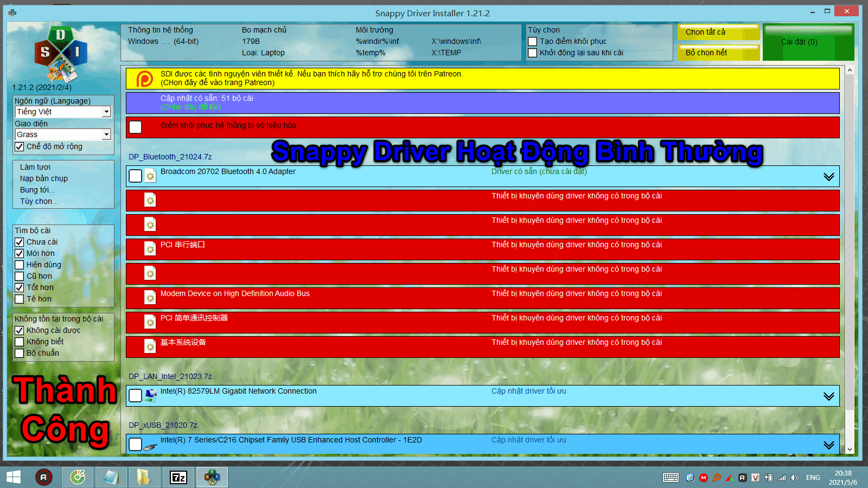Viewport: 868px width, 488px height.
Task: Click Làm tươi in the side menu
Action: click(x=35, y=167)
